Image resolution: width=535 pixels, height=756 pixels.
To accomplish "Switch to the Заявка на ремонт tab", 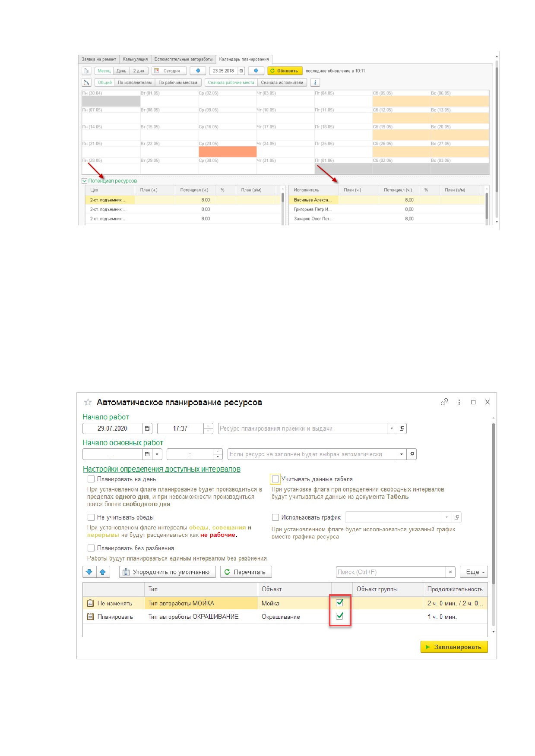I will coord(99,60).
